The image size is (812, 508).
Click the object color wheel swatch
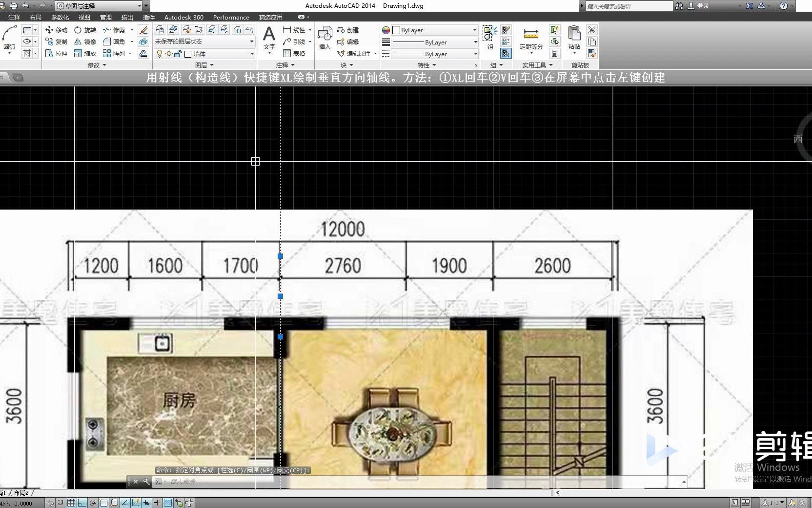click(386, 30)
